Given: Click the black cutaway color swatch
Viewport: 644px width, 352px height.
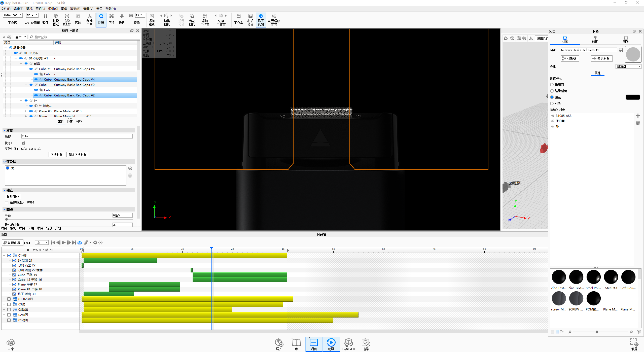Looking at the screenshot, I should coord(632,97).
